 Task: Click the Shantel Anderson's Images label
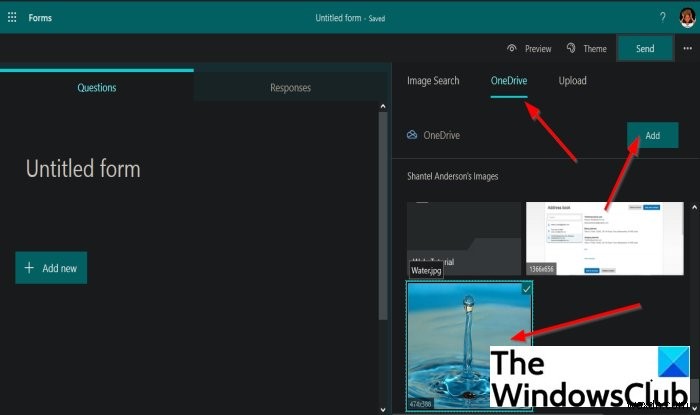point(453,176)
